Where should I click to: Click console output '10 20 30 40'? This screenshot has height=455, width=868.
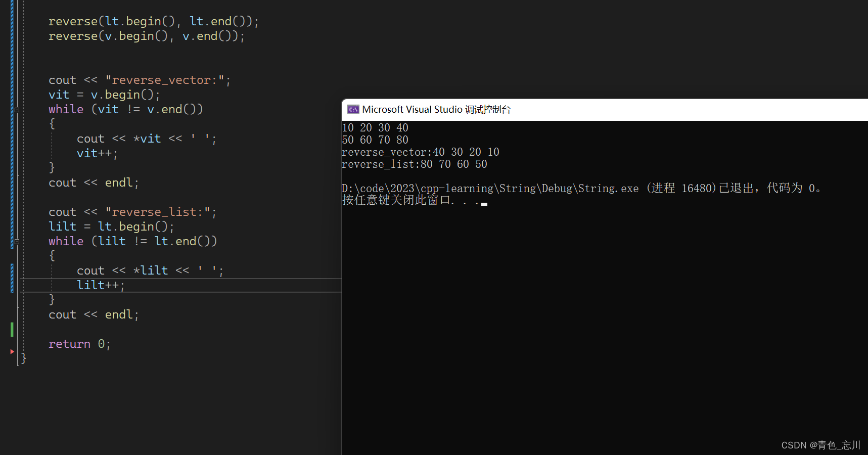click(x=375, y=127)
